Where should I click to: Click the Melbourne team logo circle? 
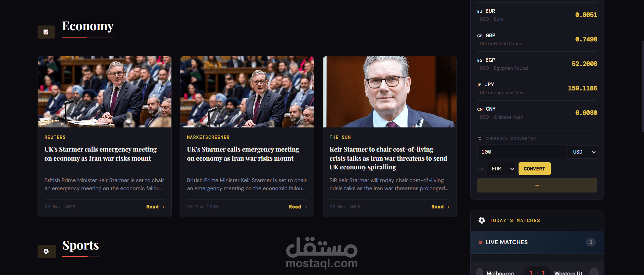[x=480, y=272]
